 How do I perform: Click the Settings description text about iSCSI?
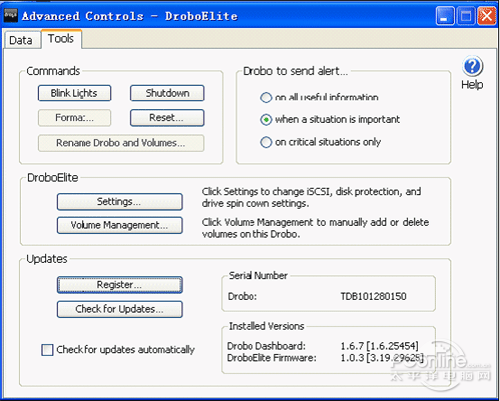pos(311,197)
